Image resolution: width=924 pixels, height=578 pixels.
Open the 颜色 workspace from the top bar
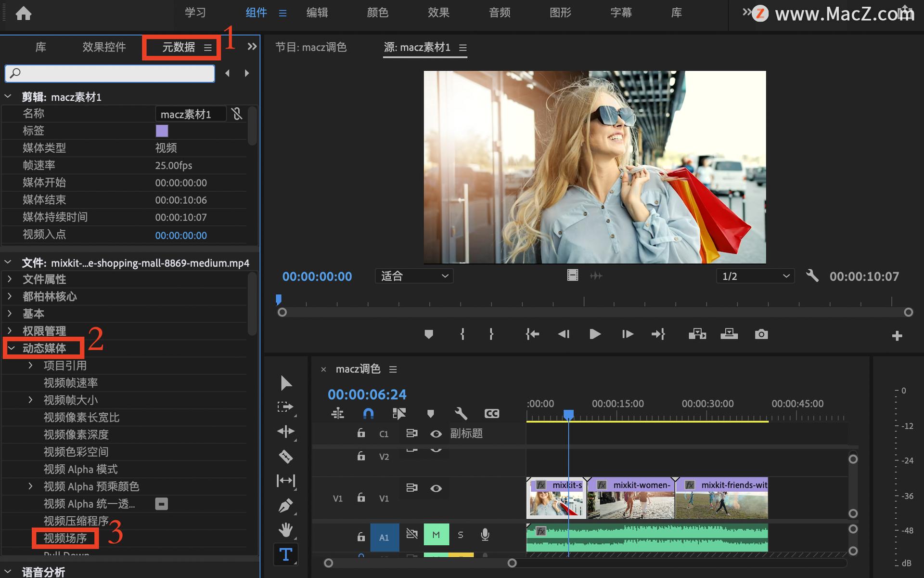tap(377, 13)
